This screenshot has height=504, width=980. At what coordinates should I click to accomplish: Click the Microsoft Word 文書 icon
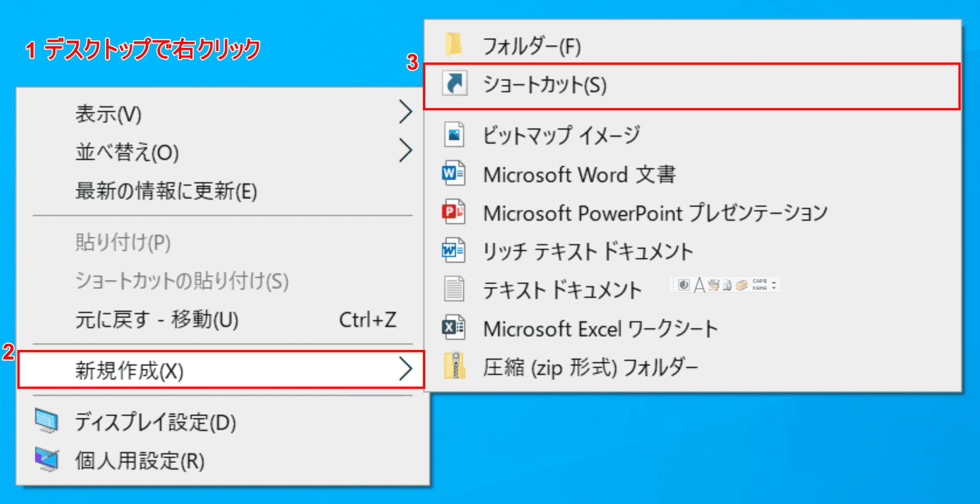(454, 173)
